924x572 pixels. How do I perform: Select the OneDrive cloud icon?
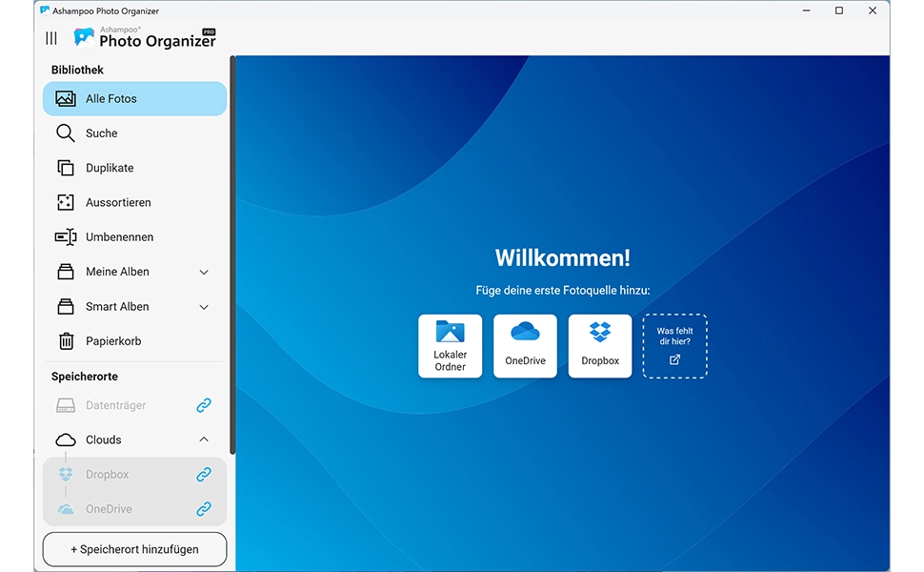point(66,508)
